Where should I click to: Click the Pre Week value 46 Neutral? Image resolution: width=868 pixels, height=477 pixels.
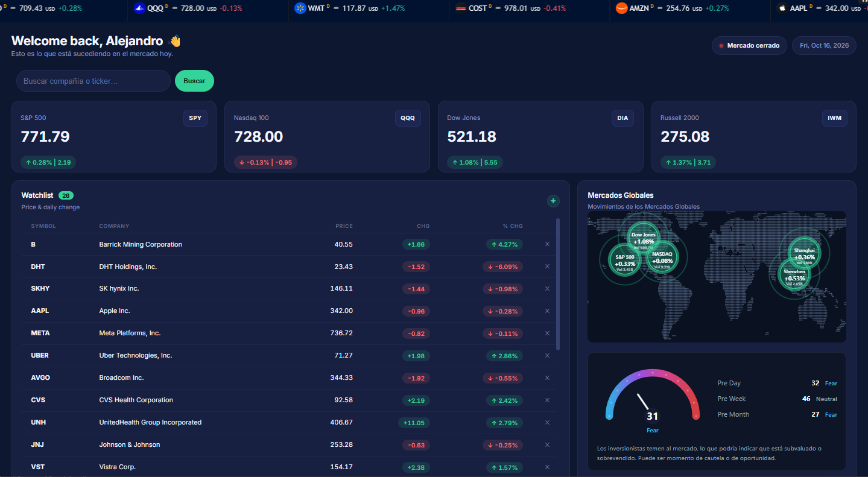[x=820, y=399]
